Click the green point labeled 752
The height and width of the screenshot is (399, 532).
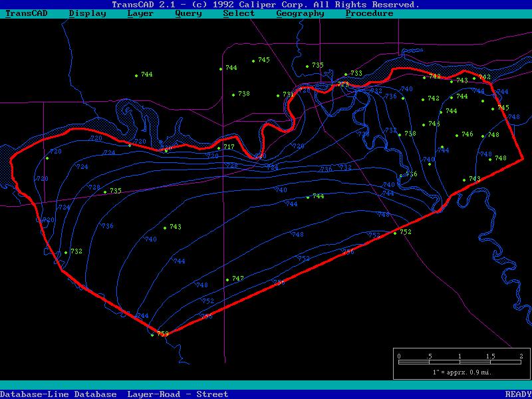click(395, 233)
